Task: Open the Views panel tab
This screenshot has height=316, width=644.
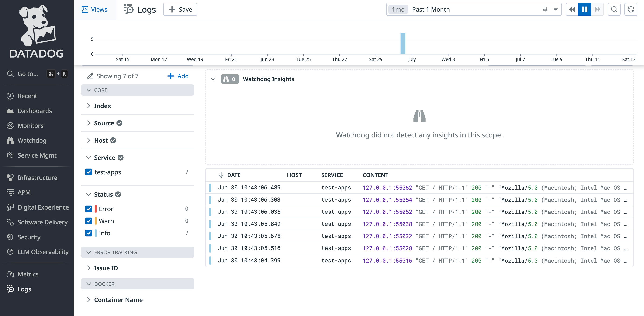Action: (x=94, y=10)
